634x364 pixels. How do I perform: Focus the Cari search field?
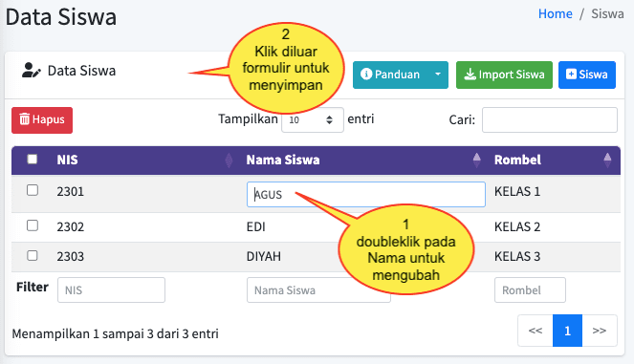coord(550,119)
